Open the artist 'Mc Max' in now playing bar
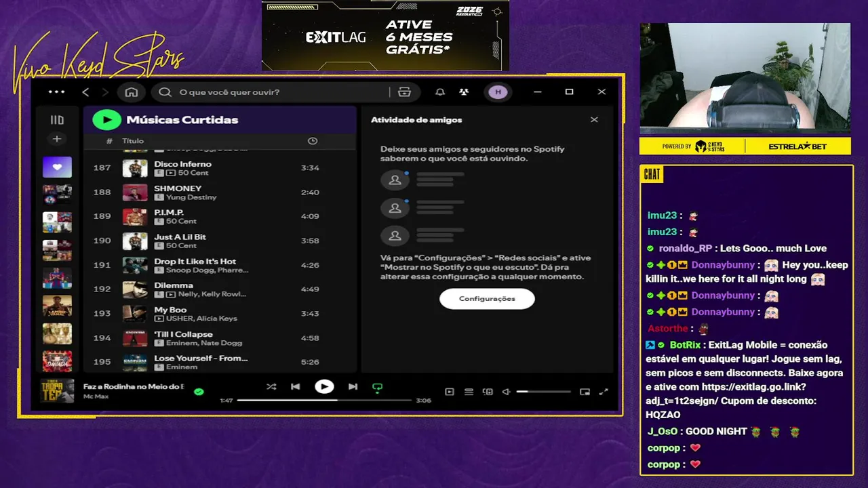868x488 pixels. [96, 396]
